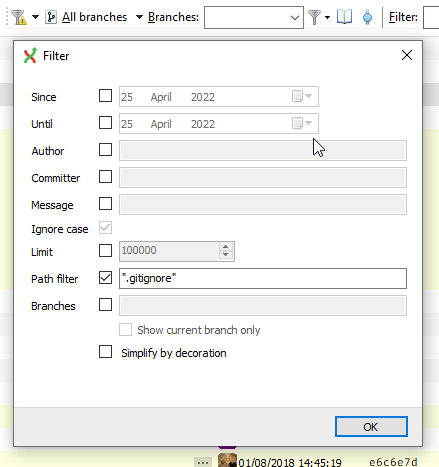Enable the Until date checkbox
This screenshot has width=439, height=467.
tap(105, 123)
